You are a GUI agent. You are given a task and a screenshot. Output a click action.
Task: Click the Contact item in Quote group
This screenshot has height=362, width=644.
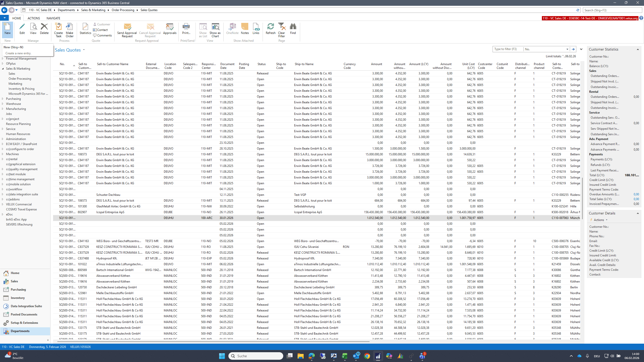point(100,30)
